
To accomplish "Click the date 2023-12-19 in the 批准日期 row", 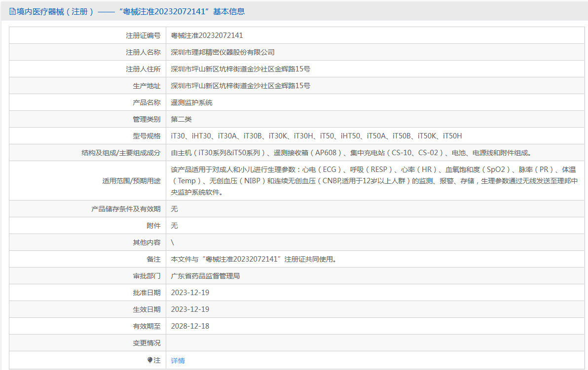I will click(190, 293).
